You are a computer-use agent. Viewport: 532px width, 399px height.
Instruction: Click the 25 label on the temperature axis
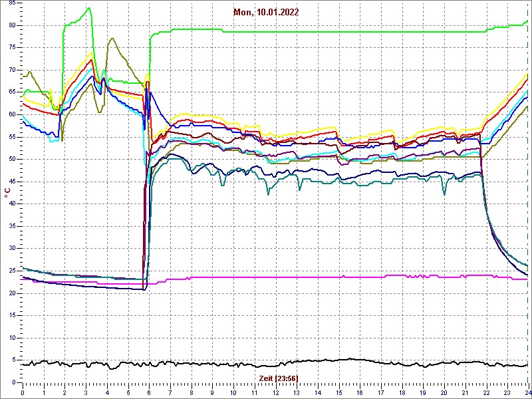point(12,271)
